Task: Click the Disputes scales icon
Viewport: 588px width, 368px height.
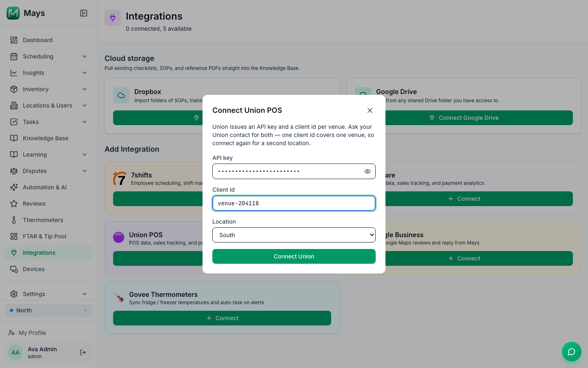Action: tap(14, 171)
